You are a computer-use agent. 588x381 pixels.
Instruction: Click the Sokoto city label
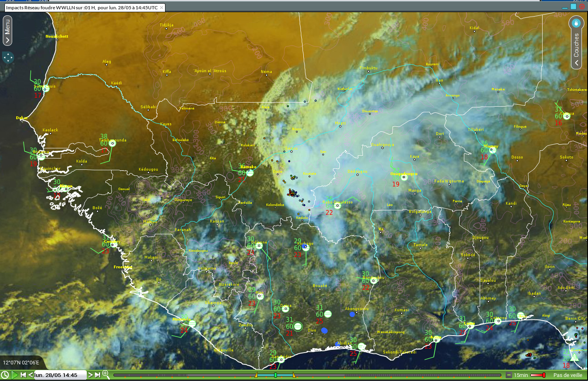[567, 157]
